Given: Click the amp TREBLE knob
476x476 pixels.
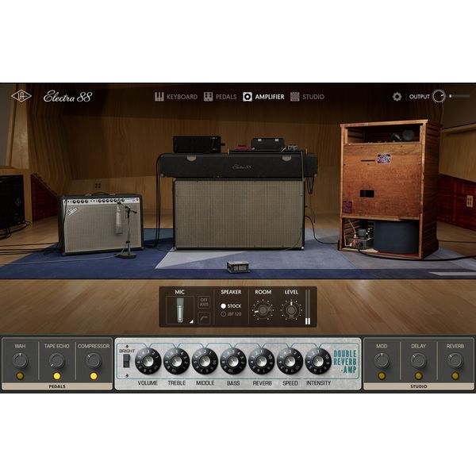Looking at the screenshot, I should (x=176, y=361).
